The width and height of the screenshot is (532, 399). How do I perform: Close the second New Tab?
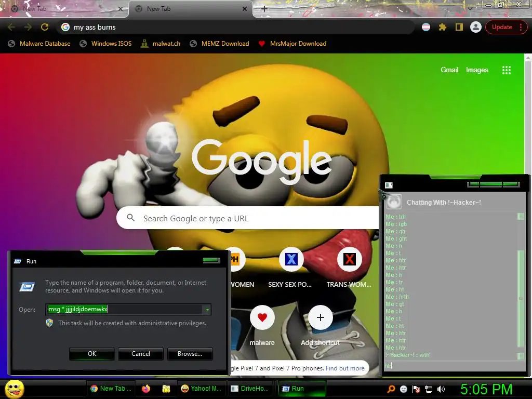(245, 9)
